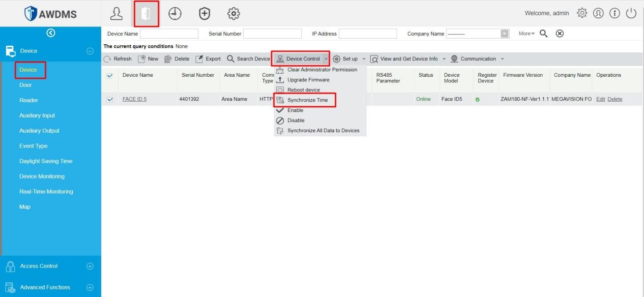Click the Export toolbar button
Image resolution: width=644 pixels, height=297 pixels.
coord(208,59)
